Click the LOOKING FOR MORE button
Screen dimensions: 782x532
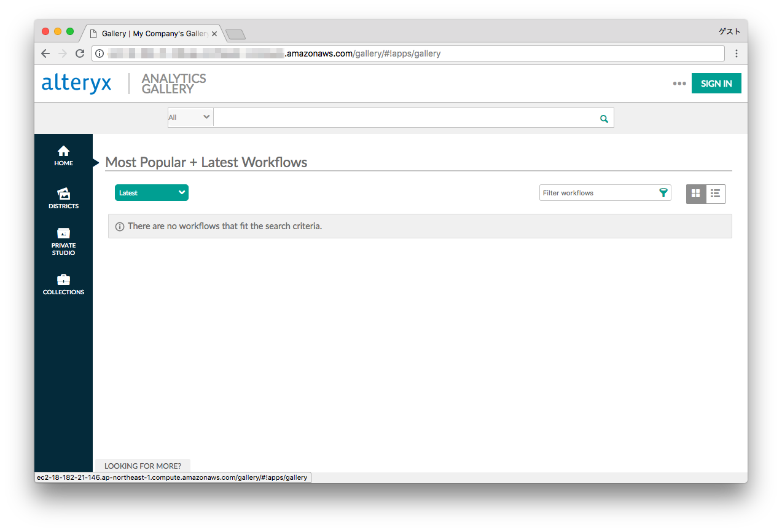pos(142,466)
